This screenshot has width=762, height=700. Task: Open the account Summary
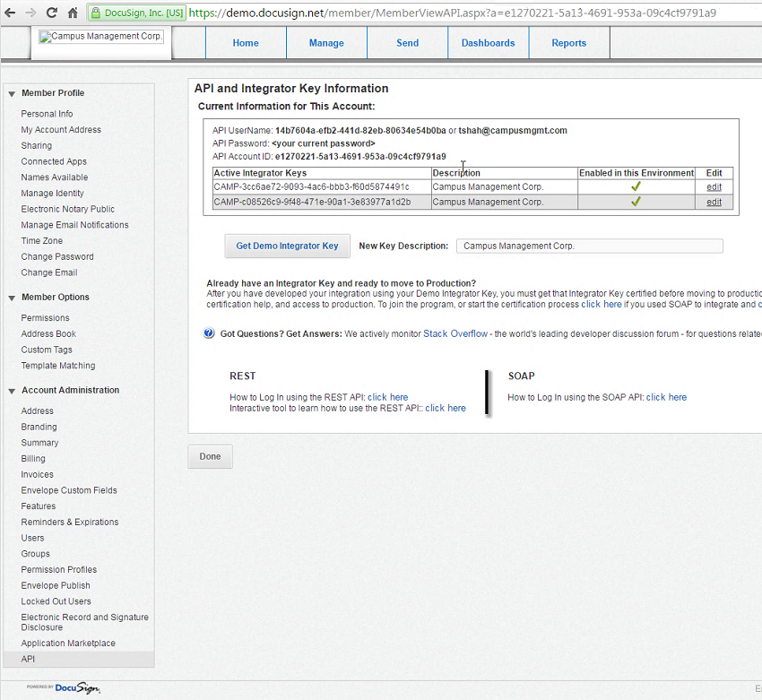[39, 443]
